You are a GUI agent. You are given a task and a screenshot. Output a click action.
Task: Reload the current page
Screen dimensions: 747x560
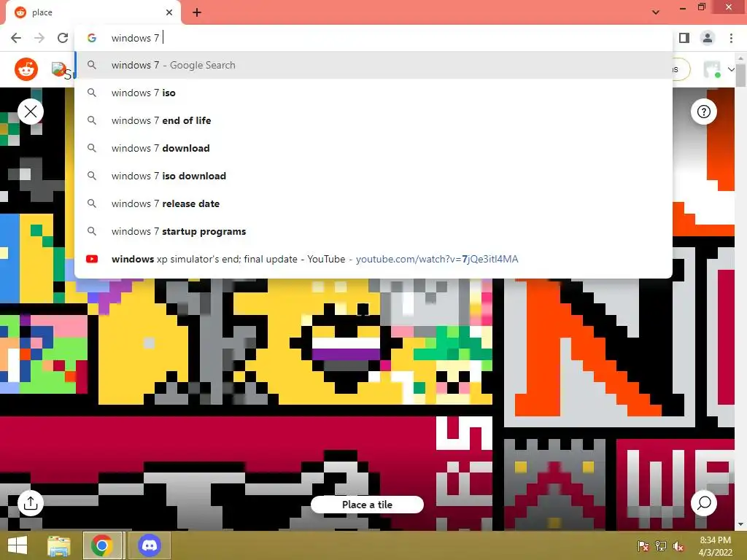pyautogui.click(x=63, y=38)
